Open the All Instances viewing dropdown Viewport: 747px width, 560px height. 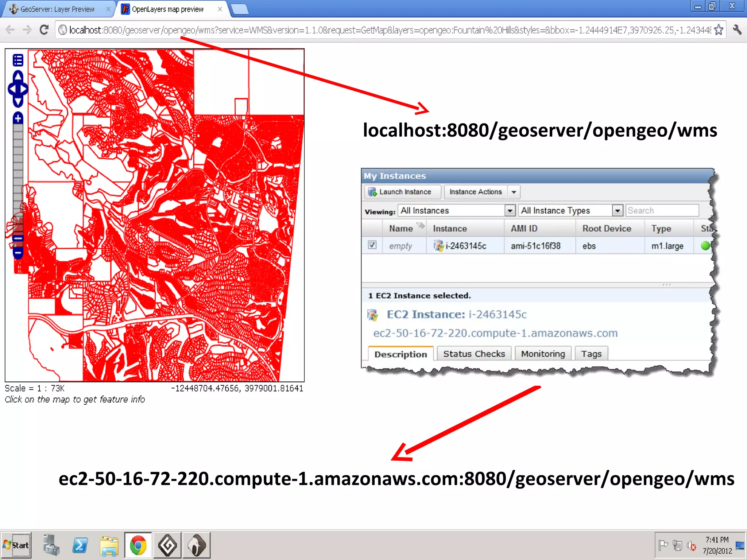click(457, 211)
